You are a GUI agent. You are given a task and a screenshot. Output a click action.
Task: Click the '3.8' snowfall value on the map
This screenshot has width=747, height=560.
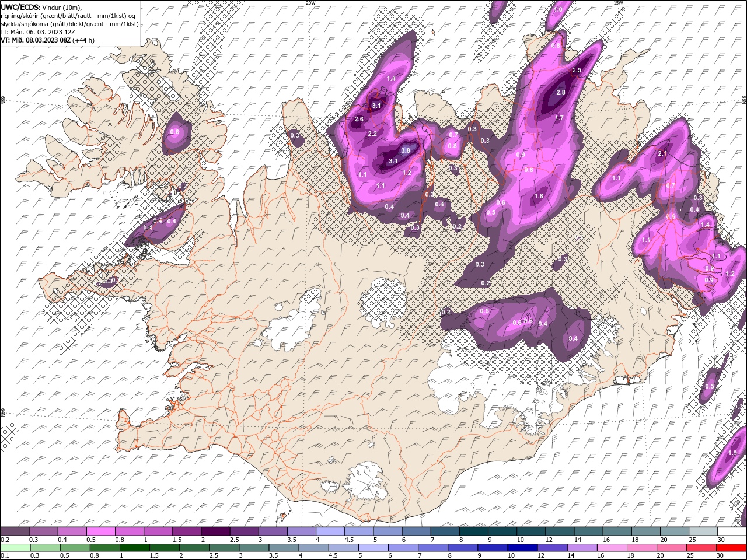[406, 150]
